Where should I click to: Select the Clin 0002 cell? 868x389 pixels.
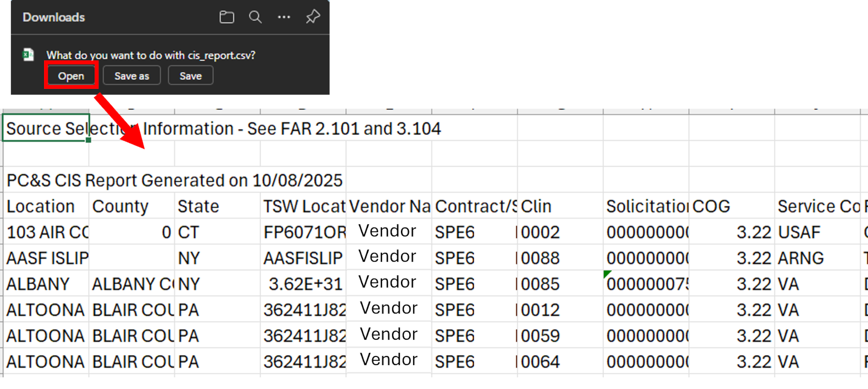click(x=560, y=232)
